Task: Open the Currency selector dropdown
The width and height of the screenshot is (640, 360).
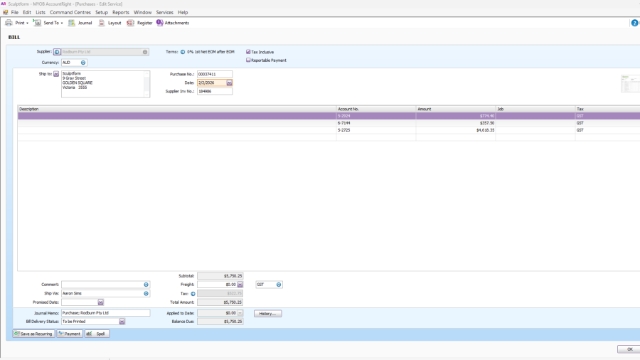Action: pos(83,62)
